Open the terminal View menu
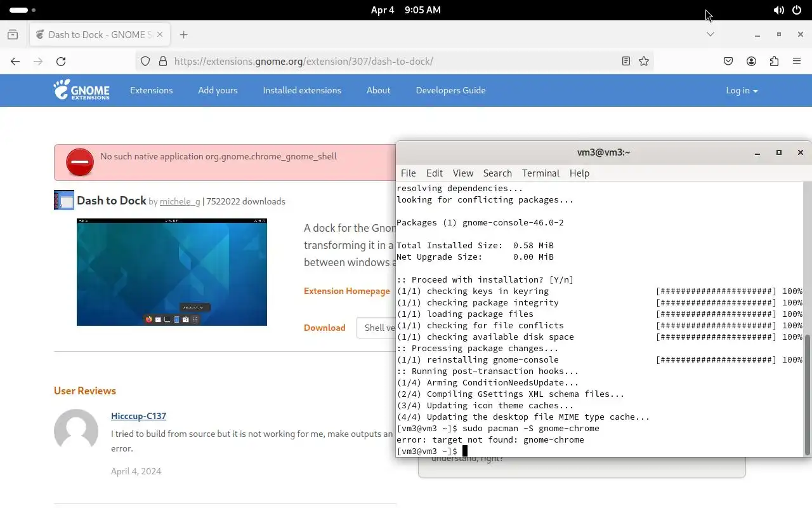812x508 pixels. [x=463, y=173]
